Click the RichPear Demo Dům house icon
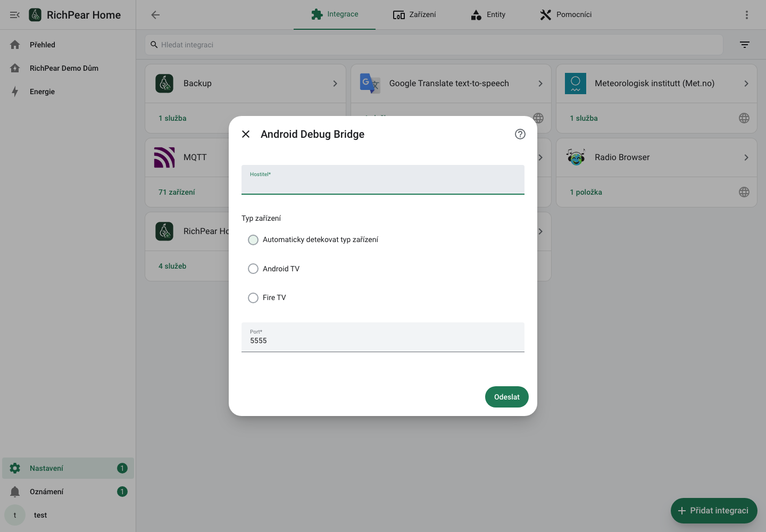This screenshot has width=766, height=532. [x=15, y=68]
